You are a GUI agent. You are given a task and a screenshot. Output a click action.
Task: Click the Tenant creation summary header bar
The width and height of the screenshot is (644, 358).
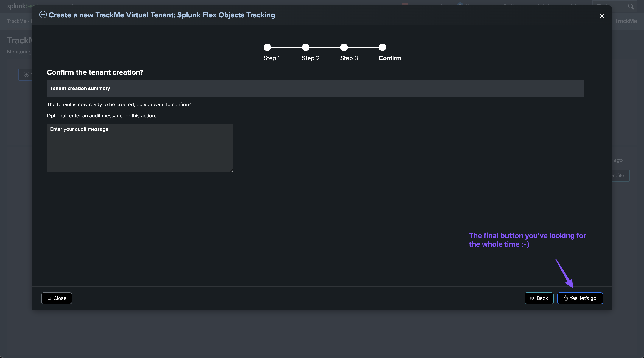(315, 89)
